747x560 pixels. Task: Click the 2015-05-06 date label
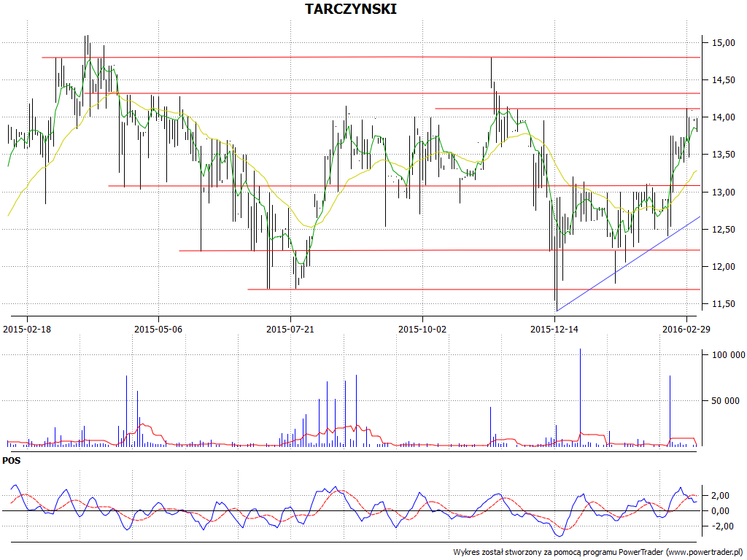point(158,329)
